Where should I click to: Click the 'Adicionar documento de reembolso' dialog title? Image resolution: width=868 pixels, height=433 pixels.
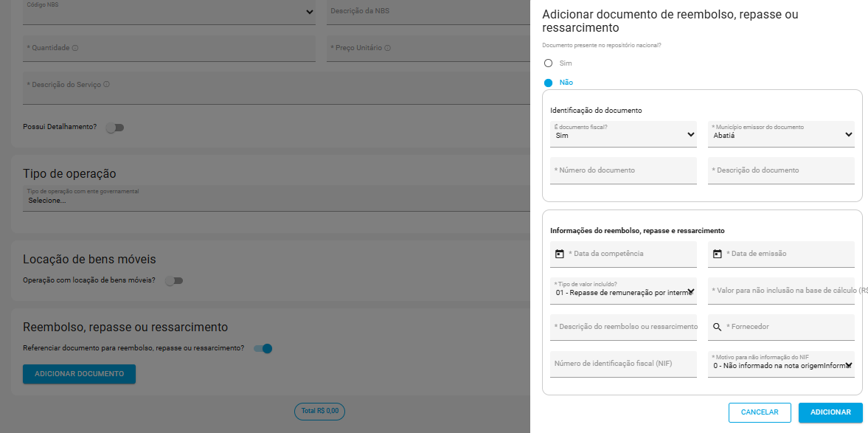670,21
